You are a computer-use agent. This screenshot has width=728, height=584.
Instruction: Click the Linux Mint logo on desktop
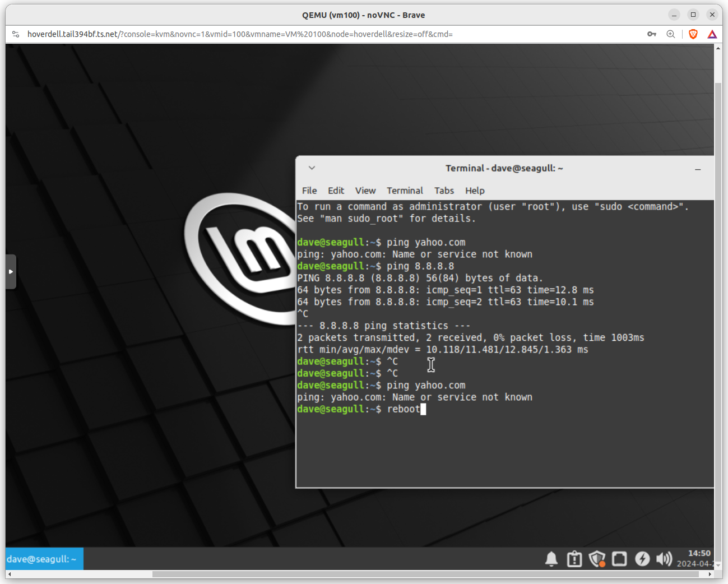241,258
